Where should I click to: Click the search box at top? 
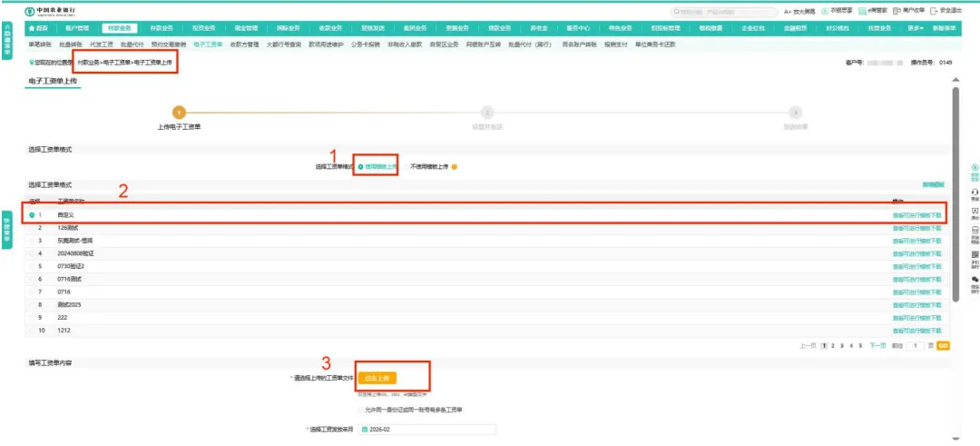click(723, 12)
